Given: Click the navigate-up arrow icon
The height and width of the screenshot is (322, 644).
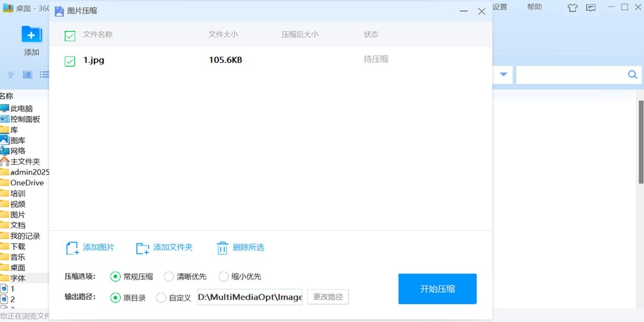Looking at the screenshot, I should tap(11, 74).
